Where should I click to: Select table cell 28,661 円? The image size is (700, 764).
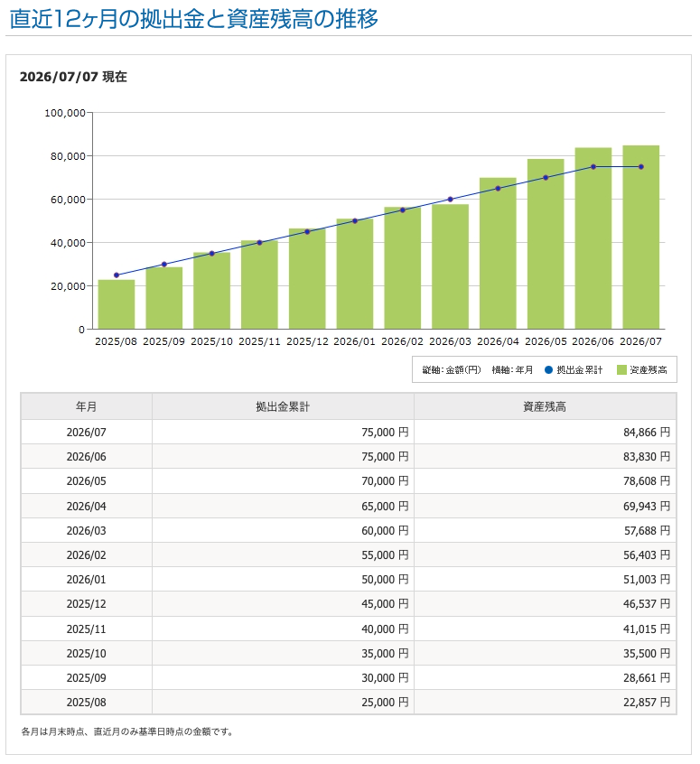545,678
